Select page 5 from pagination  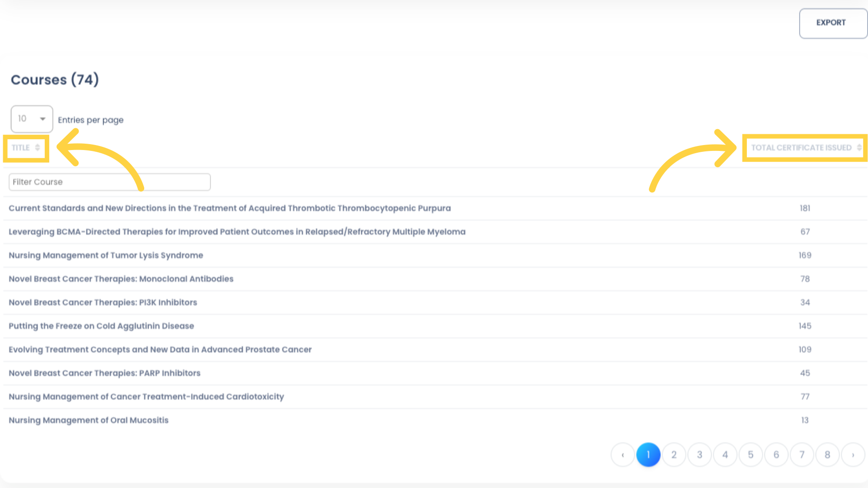(750, 455)
